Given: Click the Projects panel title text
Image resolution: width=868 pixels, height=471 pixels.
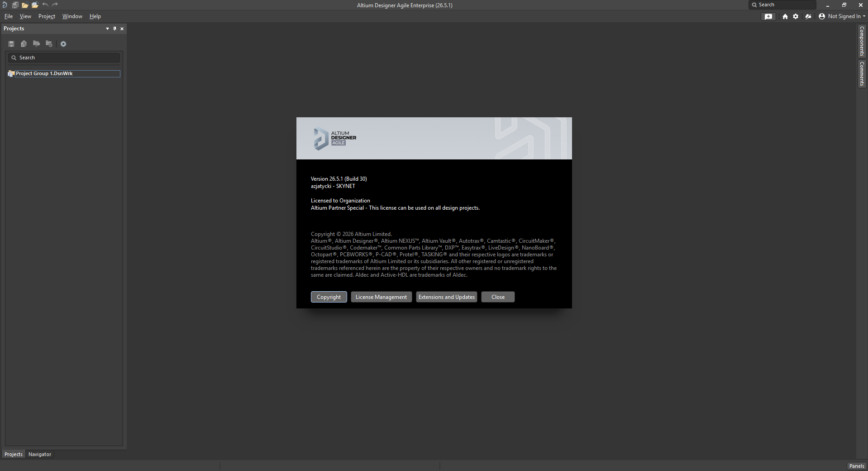Looking at the screenshot, I should [14, 29].
